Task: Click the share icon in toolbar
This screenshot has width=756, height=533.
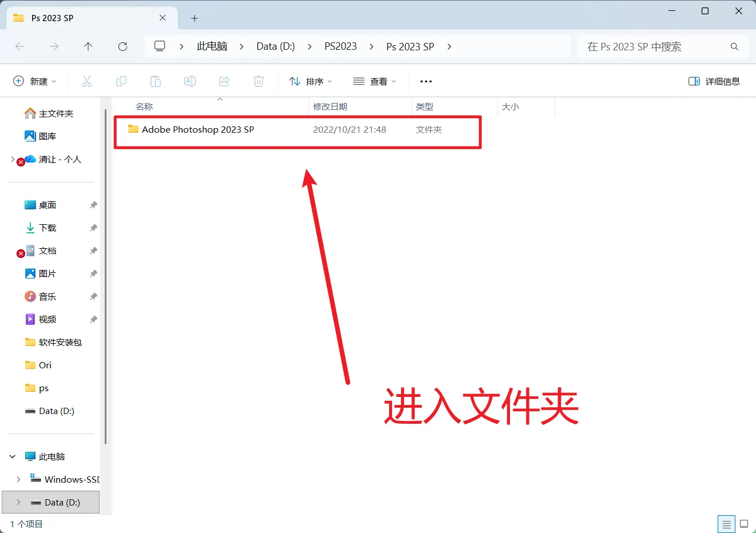Action: pos(224,81)
